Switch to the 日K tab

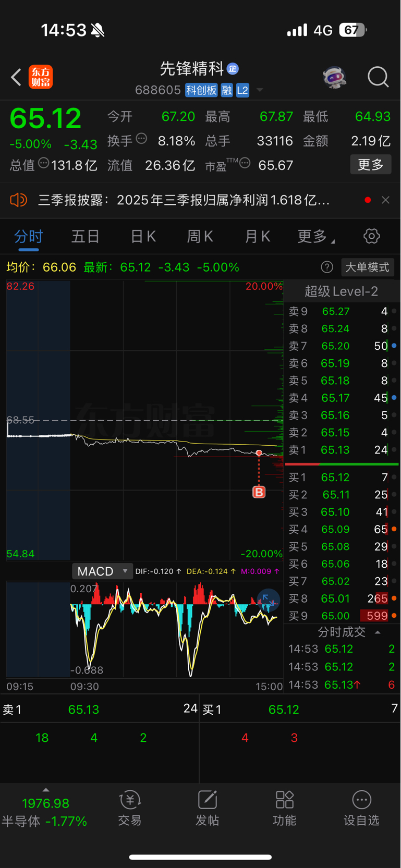pyautogui.click(x=143, y=237)
